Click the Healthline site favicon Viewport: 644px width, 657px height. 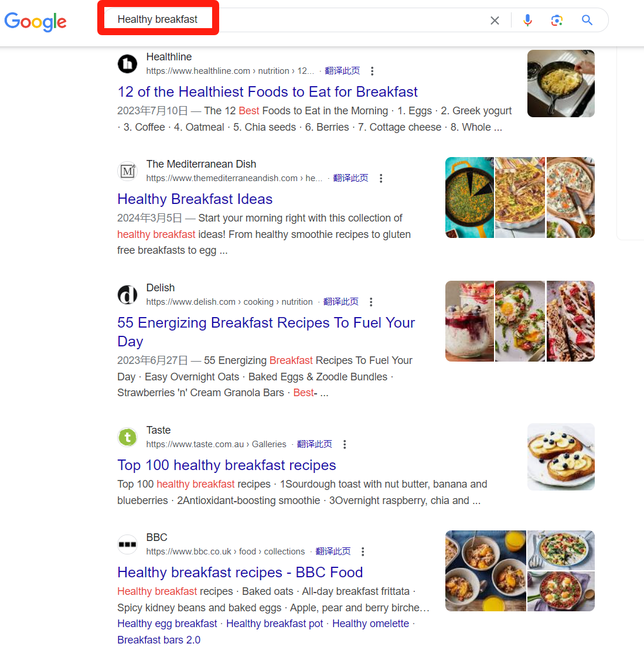tap(127, 64)
